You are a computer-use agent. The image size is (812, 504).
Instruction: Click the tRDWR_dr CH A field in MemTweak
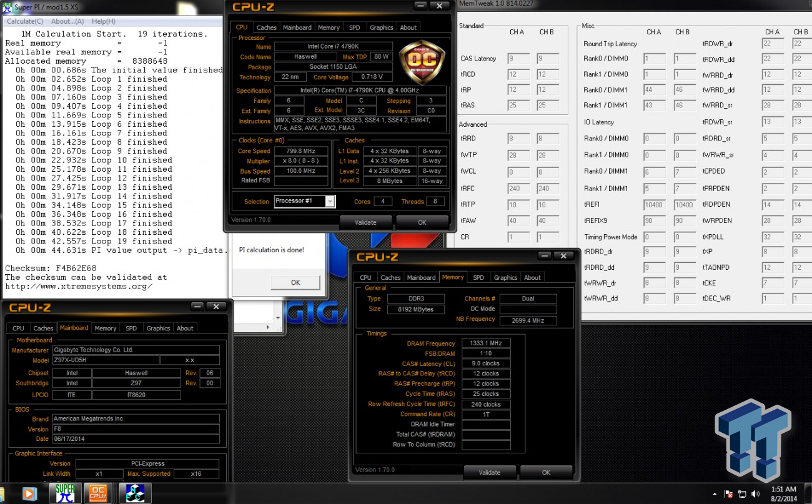point(772,43)
